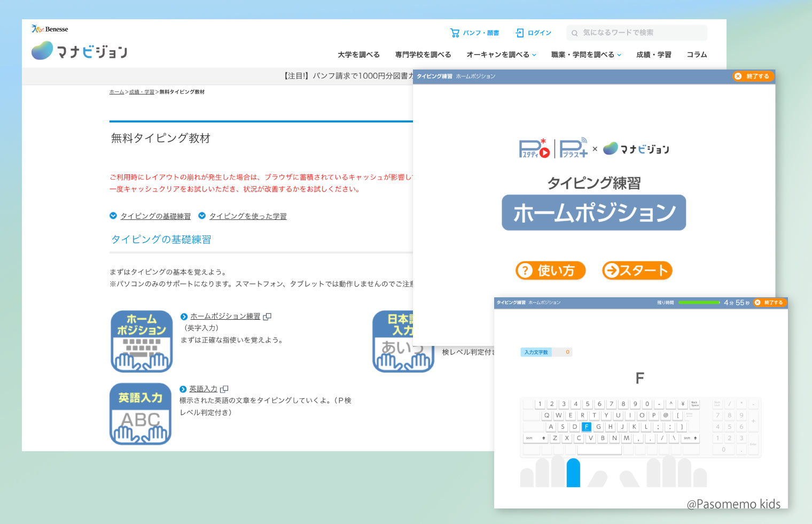Click the Benesse logo at top
The width and height of the screenshot is (812, 524).
click(x=50, y=29)
